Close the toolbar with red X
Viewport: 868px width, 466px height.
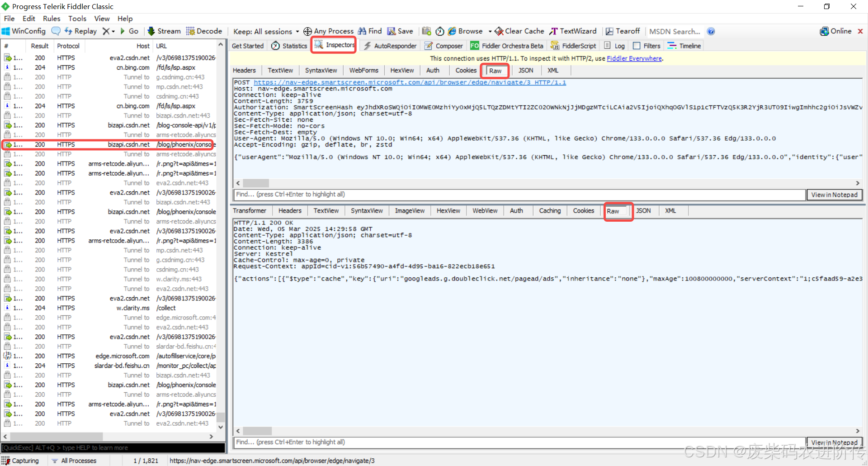[860, 31]
